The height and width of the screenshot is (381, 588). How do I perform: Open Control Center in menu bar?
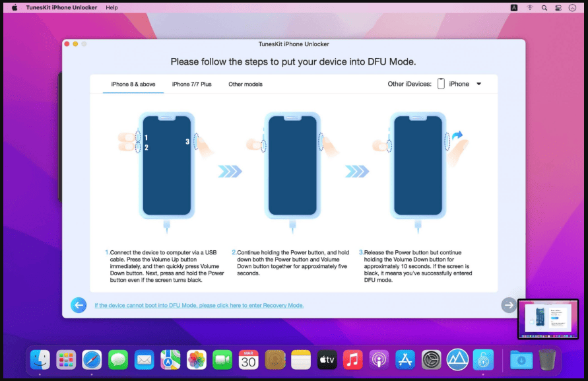pyautogui.click(x=558, y=7)
